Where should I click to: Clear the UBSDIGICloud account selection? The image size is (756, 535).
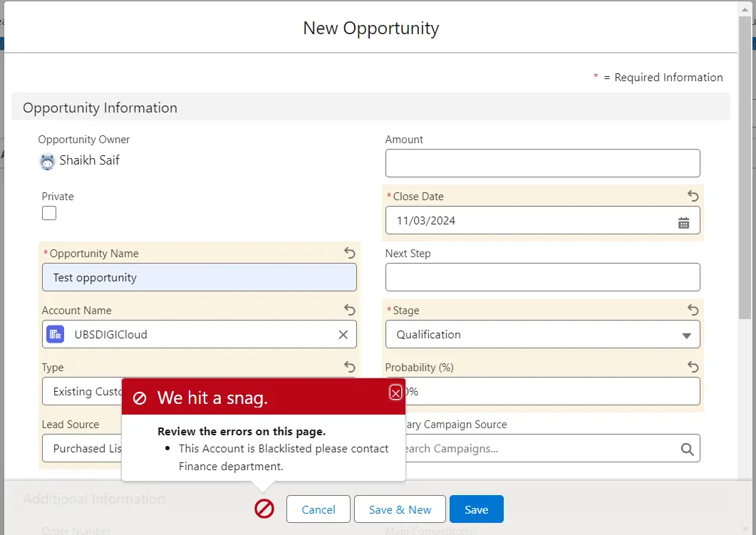pos(343,335)
